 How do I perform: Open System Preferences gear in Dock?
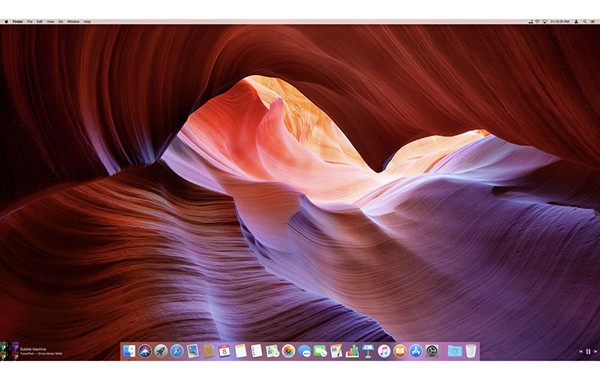tap(432, 351)
